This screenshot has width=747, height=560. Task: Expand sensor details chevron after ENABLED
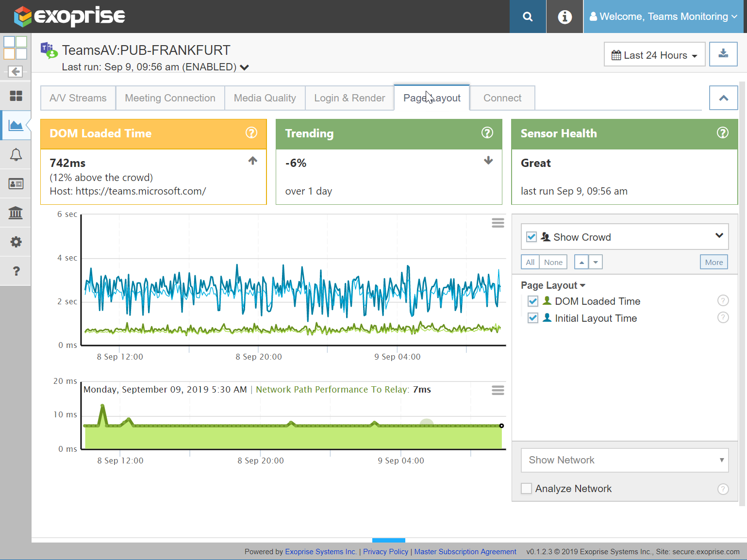[245, 67]
